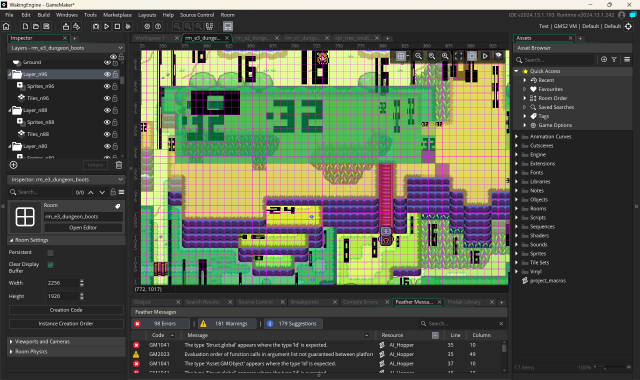Viewport: 640px width, 380px height.
Task: Expand the Sprites folder in Asset Browser
Action: click(517, 253)
